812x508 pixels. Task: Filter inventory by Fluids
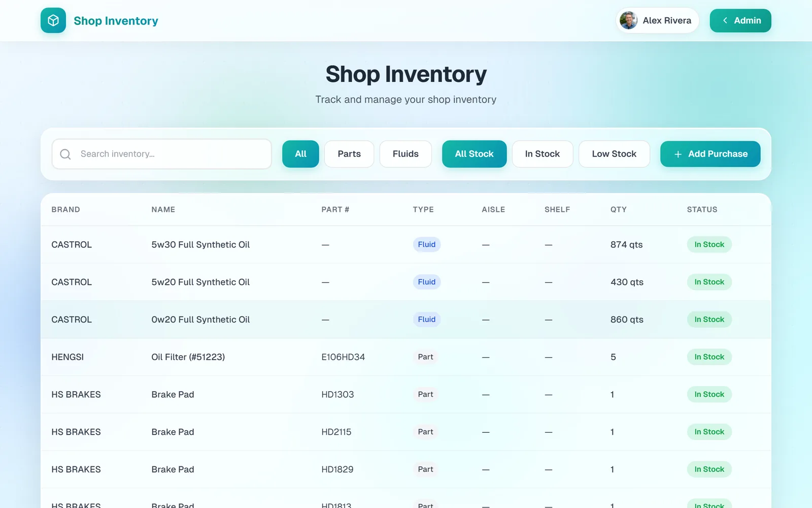pos(405,154)
